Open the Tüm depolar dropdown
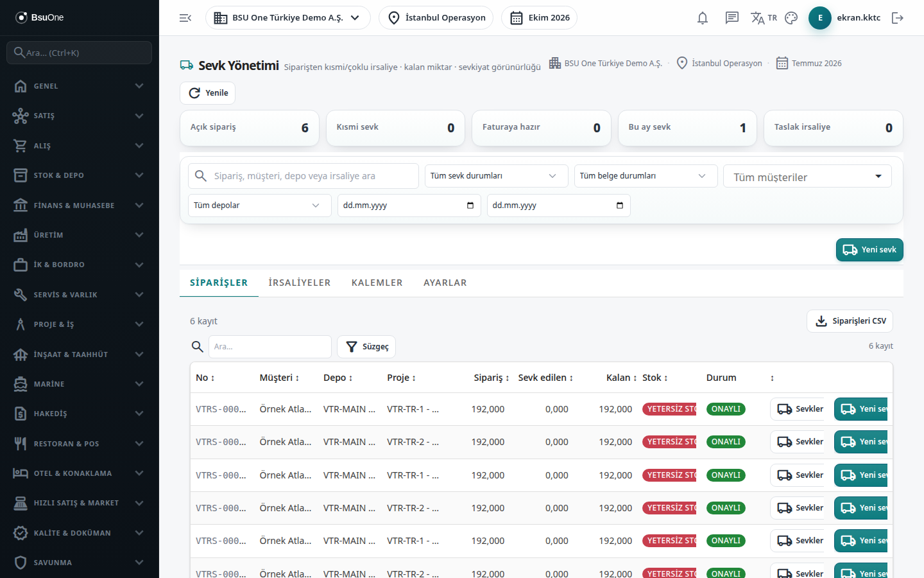 [x=259, y=206]
